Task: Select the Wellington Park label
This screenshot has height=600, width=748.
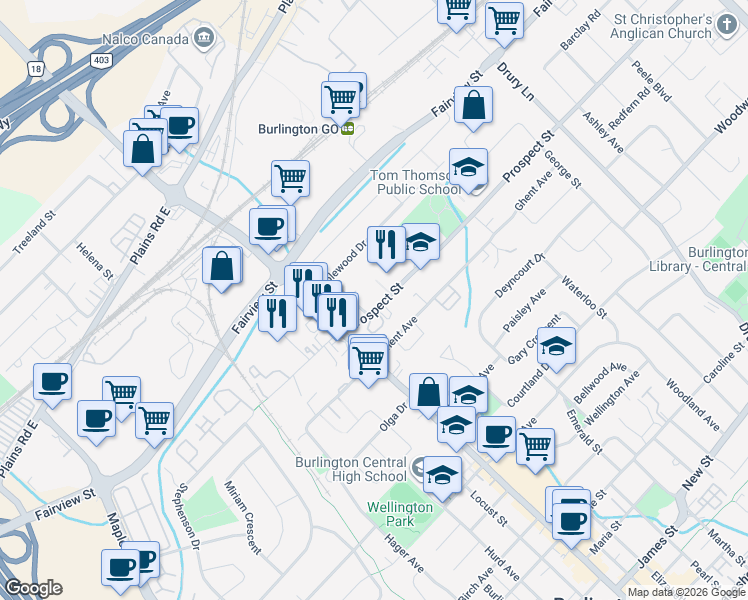Action: point(400,514)
